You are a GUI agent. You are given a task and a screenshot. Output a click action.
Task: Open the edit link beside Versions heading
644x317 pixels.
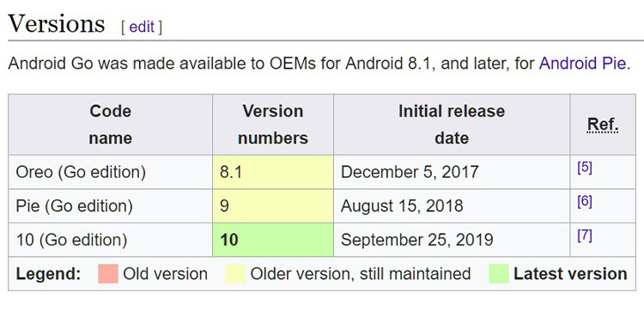click(x=142, y=27)
